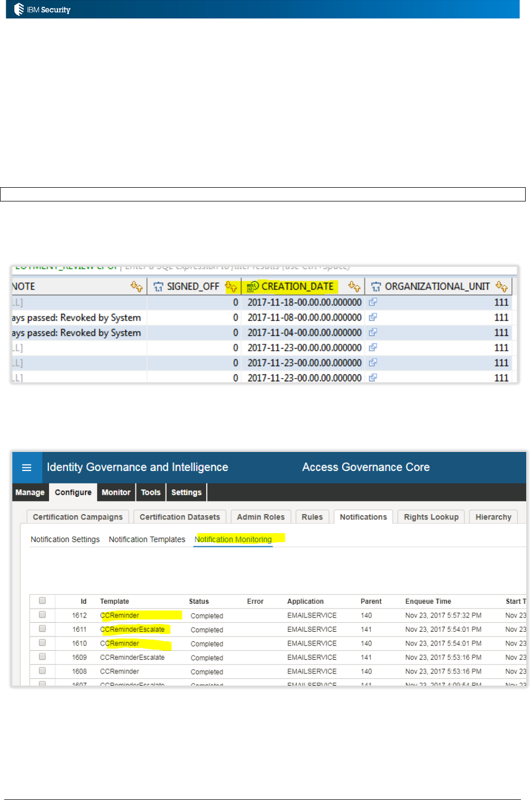Open the Rights Lookup tab
The height and width of the screenshot is (800, 532).
coord(431,517)
